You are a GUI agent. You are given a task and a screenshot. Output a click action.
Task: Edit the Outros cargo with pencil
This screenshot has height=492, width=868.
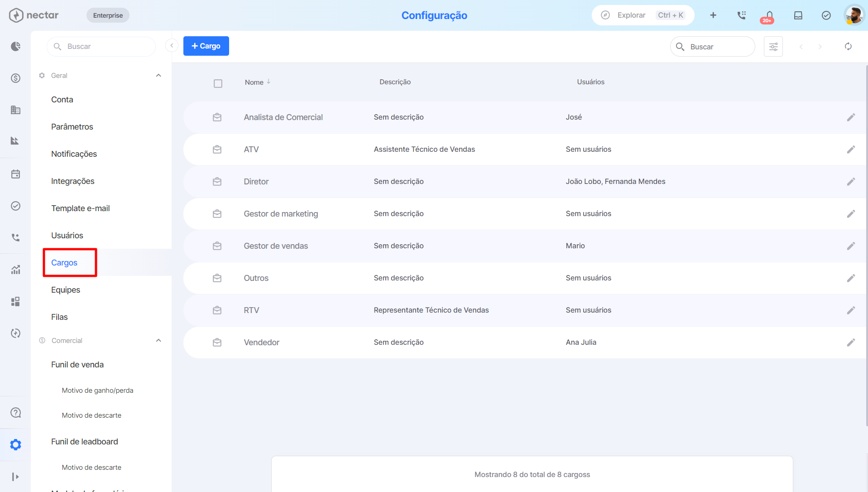851,278
